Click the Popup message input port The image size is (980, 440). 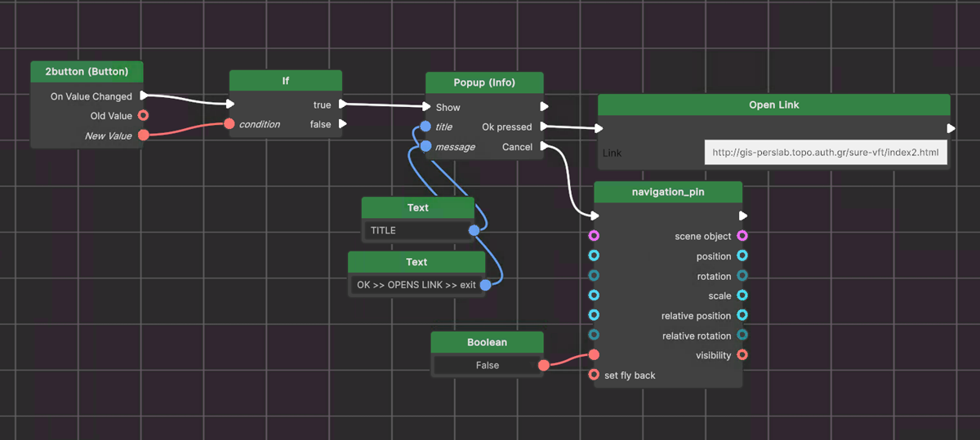tap(425, 147)
